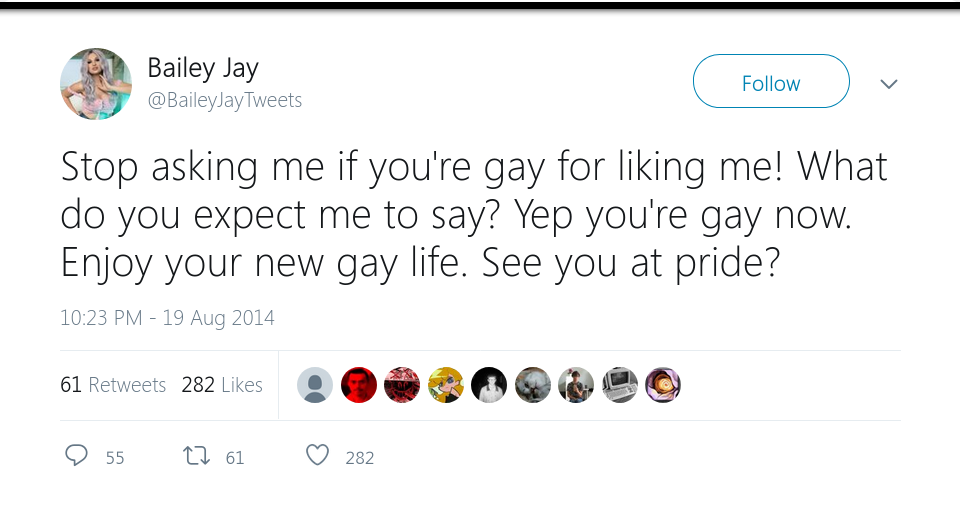Click the old computer liker avatar
This screenshot has height=511, width=960.
[x=620, y=384]
